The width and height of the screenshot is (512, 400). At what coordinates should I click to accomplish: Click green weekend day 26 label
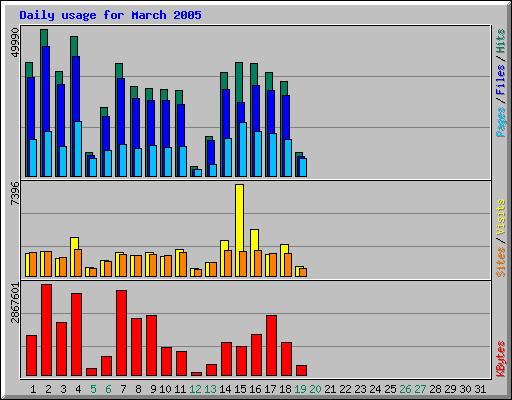[x=405, y=389]
